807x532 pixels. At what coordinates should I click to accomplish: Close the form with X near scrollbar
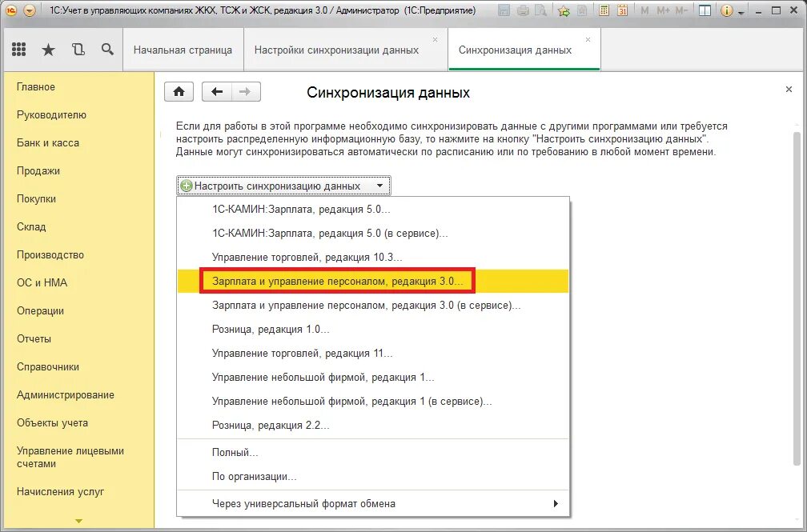[789, 90]
